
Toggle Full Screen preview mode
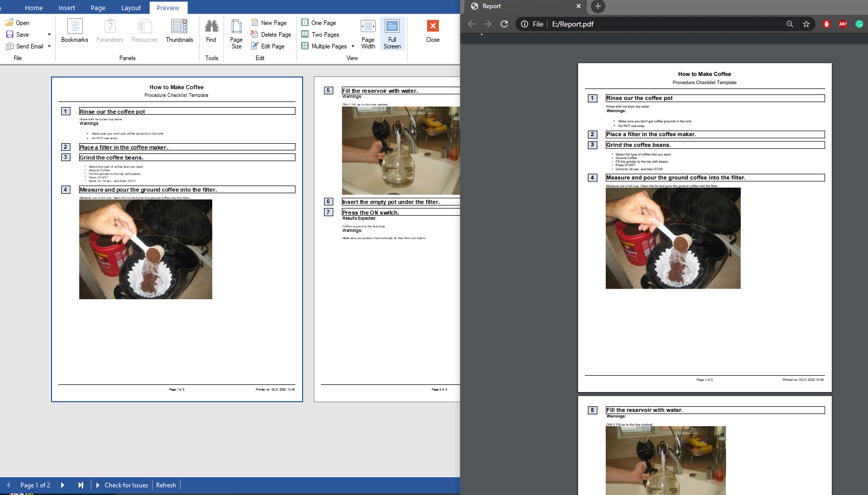point(392,34)
